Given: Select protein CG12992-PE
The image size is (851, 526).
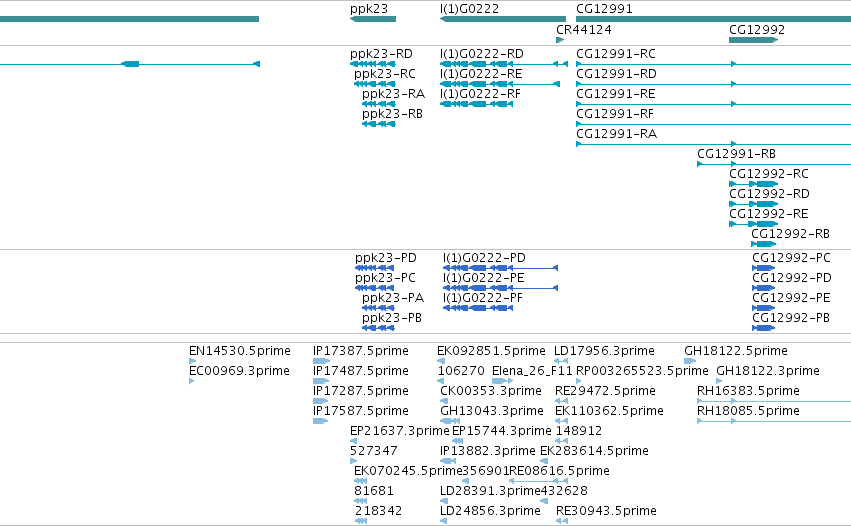Looking at the screenshot, I should click(x=764, y=308).
